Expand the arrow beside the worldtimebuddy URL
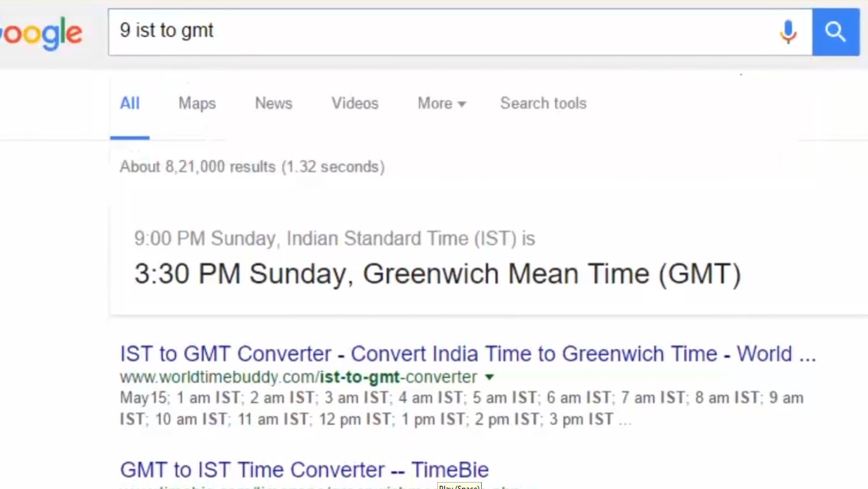 (x=490, y=377)
